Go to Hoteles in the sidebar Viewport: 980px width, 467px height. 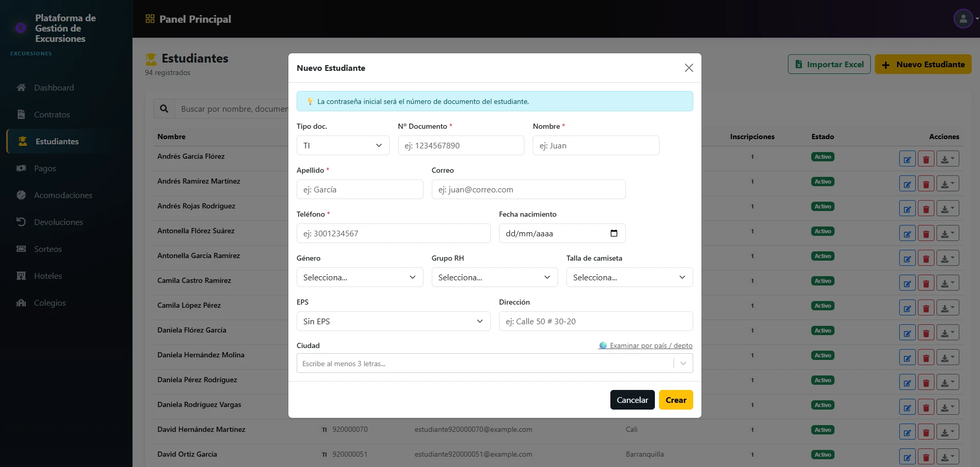pos(48,276)
